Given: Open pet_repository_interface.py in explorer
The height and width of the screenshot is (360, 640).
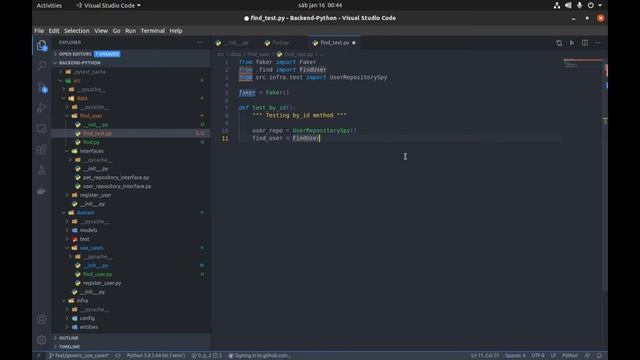Looking at the screenshot, I should pos(116,178).
